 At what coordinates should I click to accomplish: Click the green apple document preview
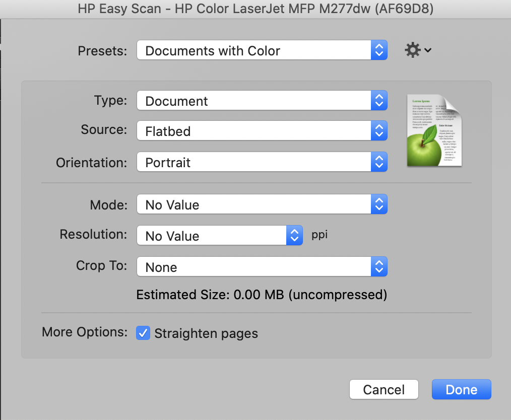click(434, 131)
